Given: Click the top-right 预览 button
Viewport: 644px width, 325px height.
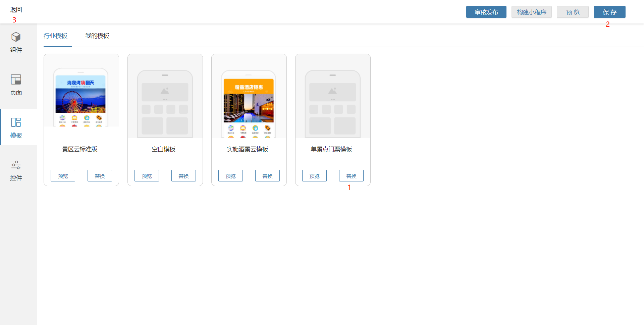Looking at the screenshot, I should 572,12.
